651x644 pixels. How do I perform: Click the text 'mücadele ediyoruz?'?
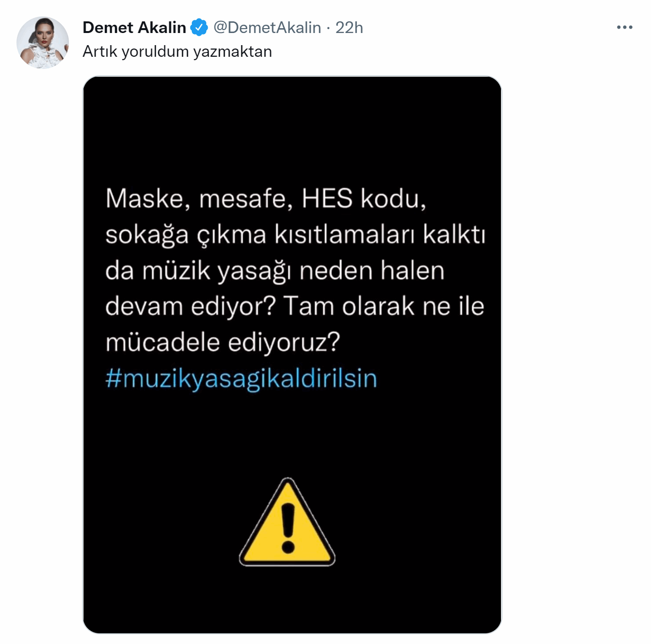tap(223, 343)
